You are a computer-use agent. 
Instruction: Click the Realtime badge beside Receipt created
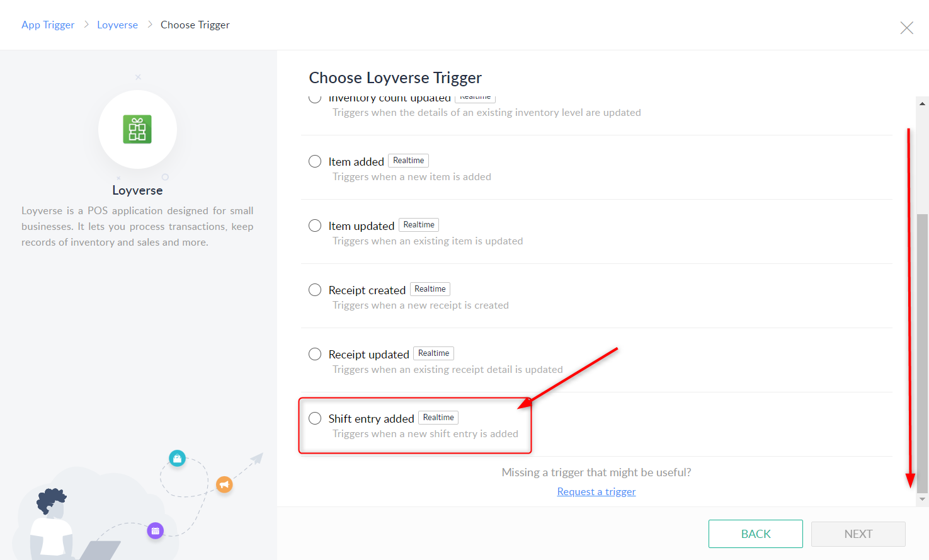pyautogui.click(x=430, y=289)
